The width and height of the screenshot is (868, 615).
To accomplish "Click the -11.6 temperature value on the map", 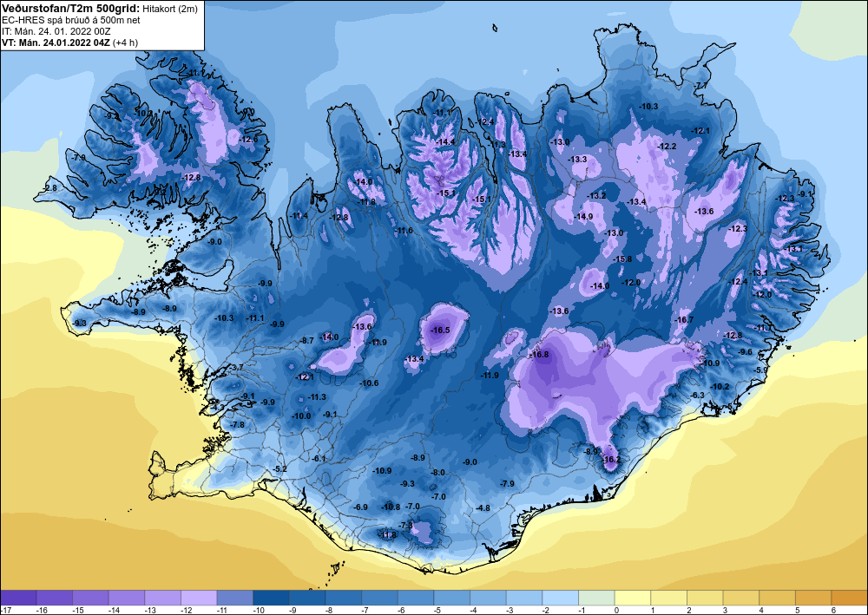I will (x=404, y=231).
